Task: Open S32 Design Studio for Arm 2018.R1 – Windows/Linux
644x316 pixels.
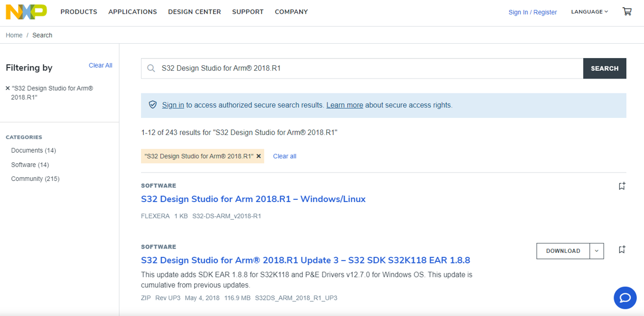Action: coord(253,199)
